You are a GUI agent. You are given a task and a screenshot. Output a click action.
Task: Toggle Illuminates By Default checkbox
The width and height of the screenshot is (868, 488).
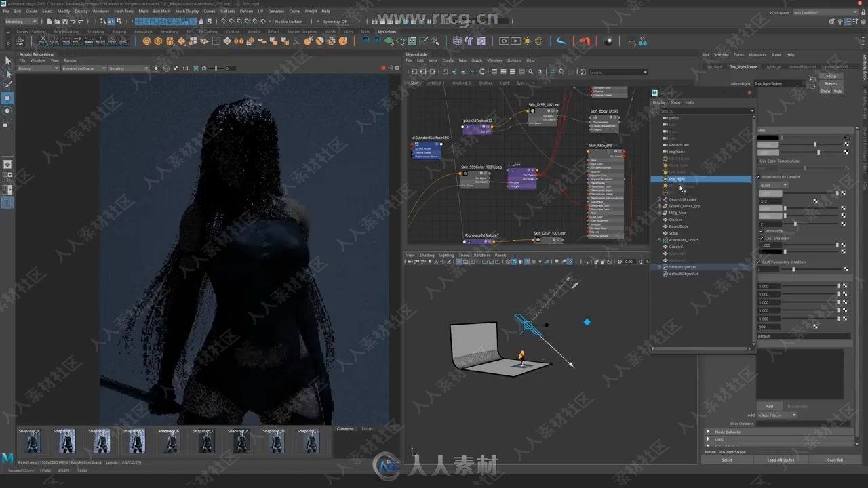coord(759,177)
